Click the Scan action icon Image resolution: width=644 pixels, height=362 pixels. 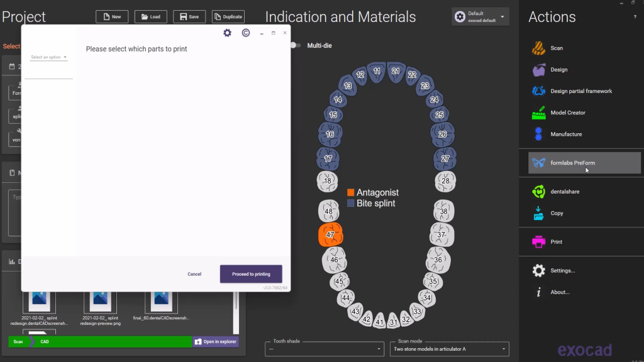539,48
